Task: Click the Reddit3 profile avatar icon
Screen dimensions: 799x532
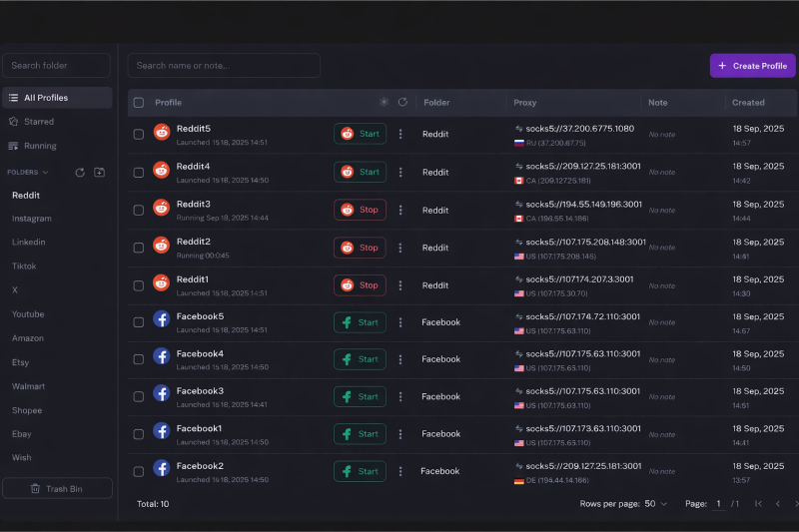Action: point(161,208)
